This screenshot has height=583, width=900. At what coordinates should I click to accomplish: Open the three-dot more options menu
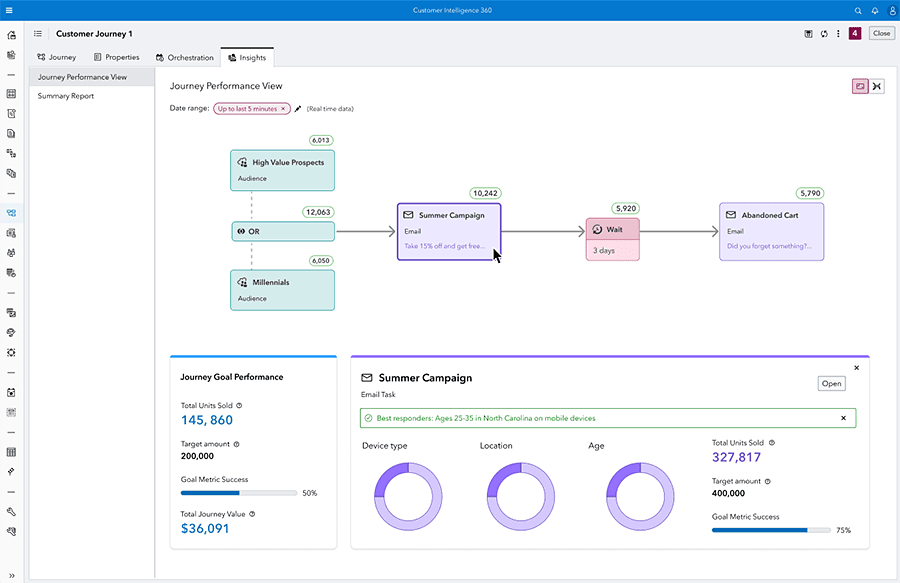click(838, 34)
